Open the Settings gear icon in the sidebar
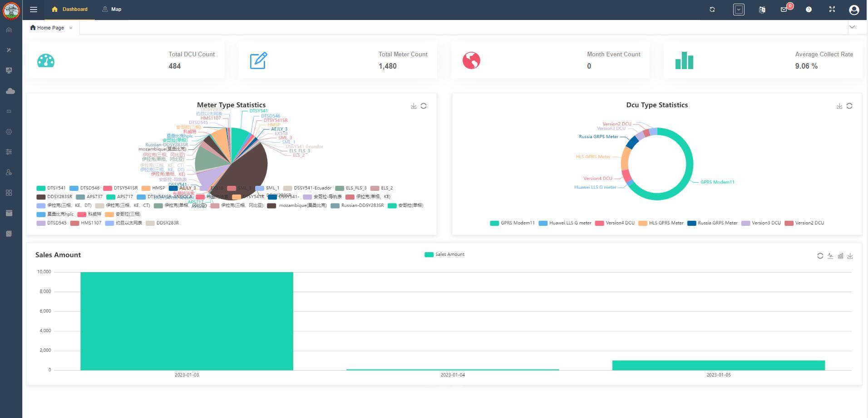Image resolution: width=868 pixels, height=418 pixels. click(9, 131)
